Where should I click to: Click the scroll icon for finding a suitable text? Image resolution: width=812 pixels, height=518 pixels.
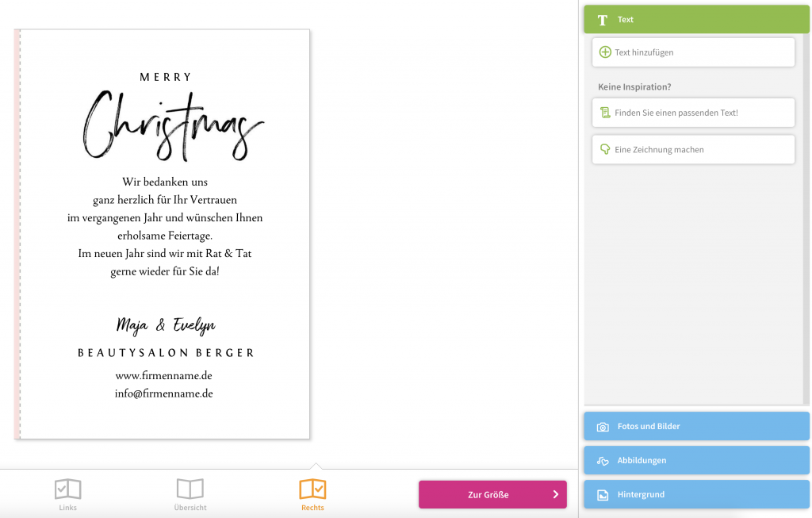(x=605, y=113)
